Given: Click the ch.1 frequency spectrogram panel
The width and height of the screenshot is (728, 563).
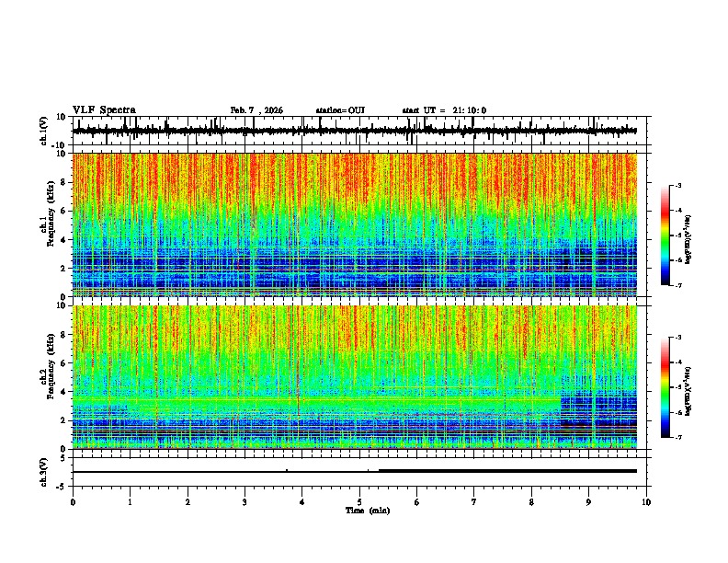Looking at the screenshot, I should 355,224.
